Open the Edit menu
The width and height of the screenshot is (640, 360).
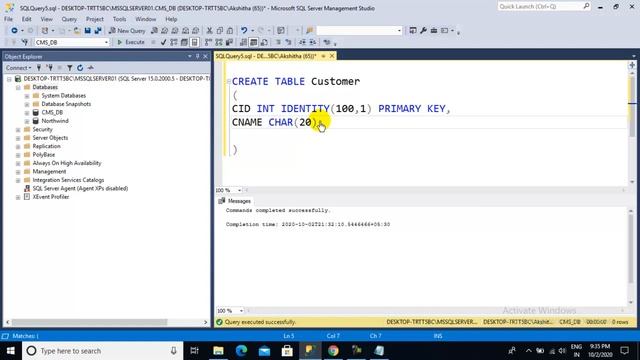27,19
